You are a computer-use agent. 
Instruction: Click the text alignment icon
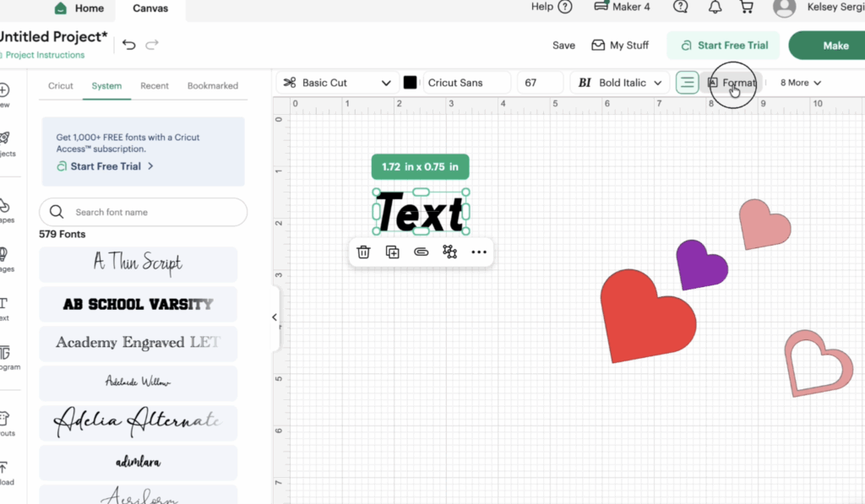point(688,83)
